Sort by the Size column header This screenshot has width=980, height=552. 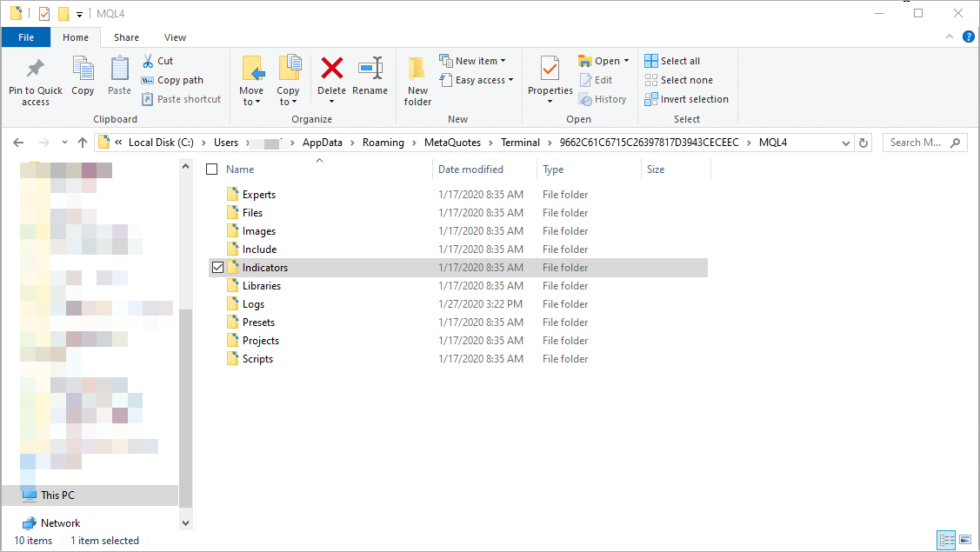(656, 170)
